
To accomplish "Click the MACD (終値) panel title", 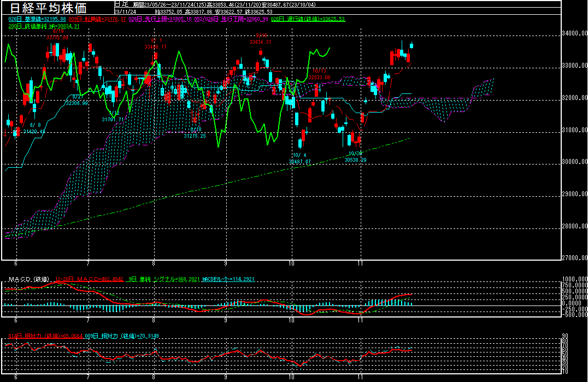I will (x=29, y=279).
